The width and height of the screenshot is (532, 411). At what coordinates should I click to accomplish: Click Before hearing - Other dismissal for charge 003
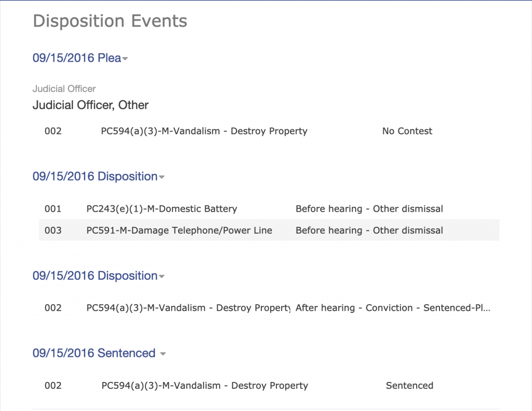tap(369, 230)
